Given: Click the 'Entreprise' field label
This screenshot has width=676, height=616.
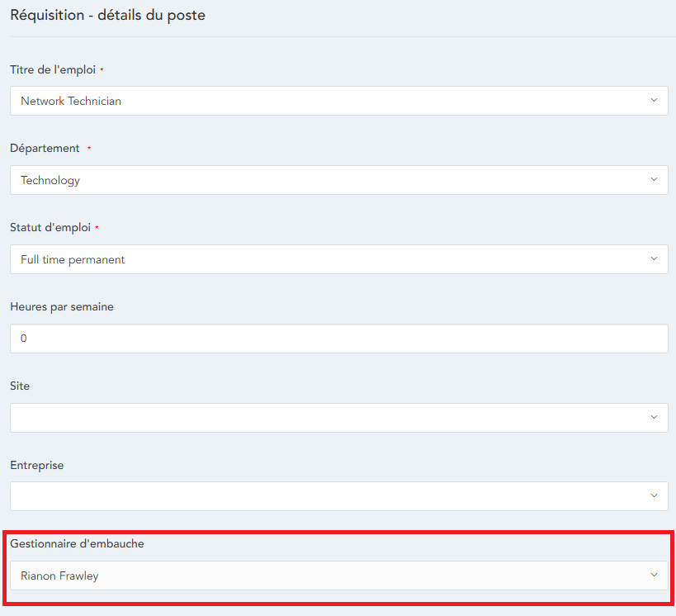Looking at the screenshot, I should tap(36, 465).
